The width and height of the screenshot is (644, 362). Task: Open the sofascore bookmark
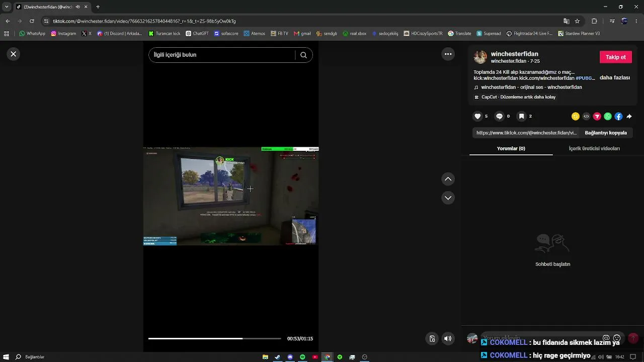(x=226, y=34)
